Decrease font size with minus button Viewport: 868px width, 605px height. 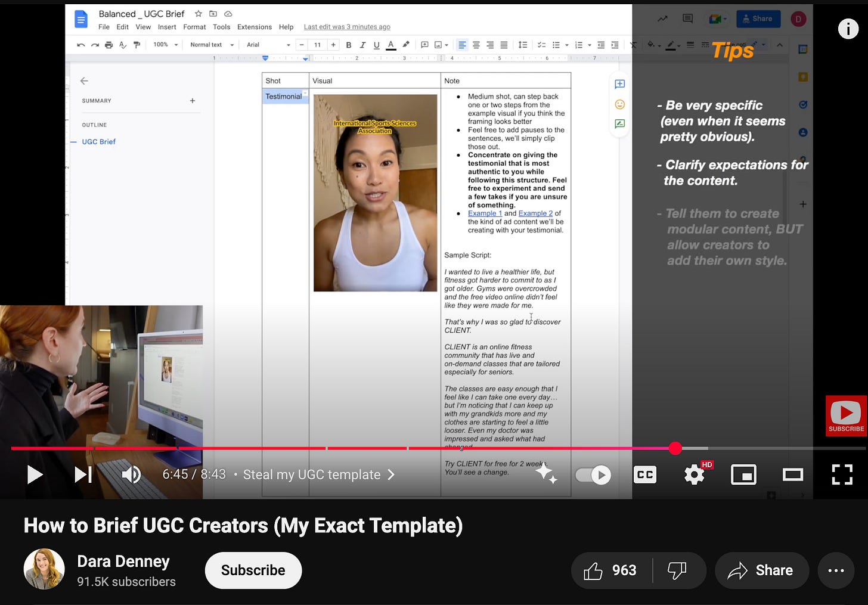point(302,45)
